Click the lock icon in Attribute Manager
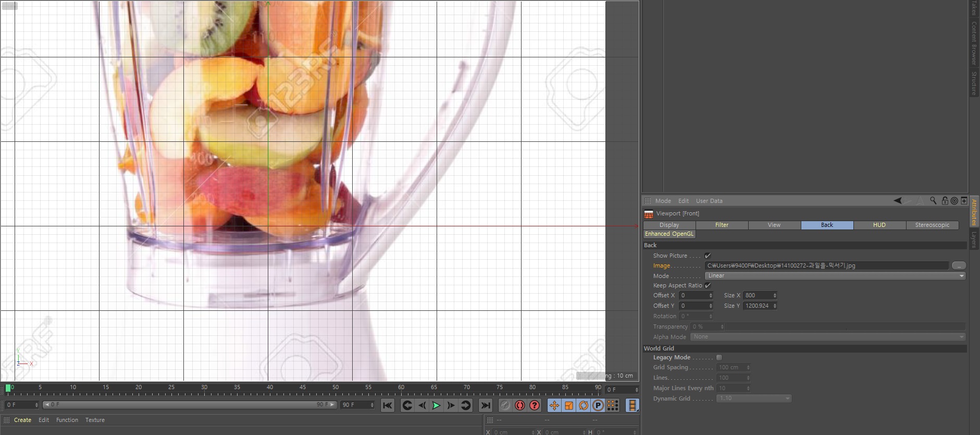Viewport: 980px width, 435px height. (x=945, y=201)
